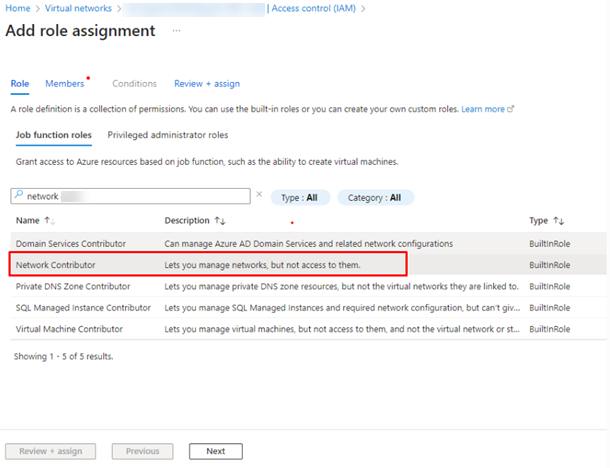Navigate to Virtual networks breadcrumb

click(x=77, y=8)
